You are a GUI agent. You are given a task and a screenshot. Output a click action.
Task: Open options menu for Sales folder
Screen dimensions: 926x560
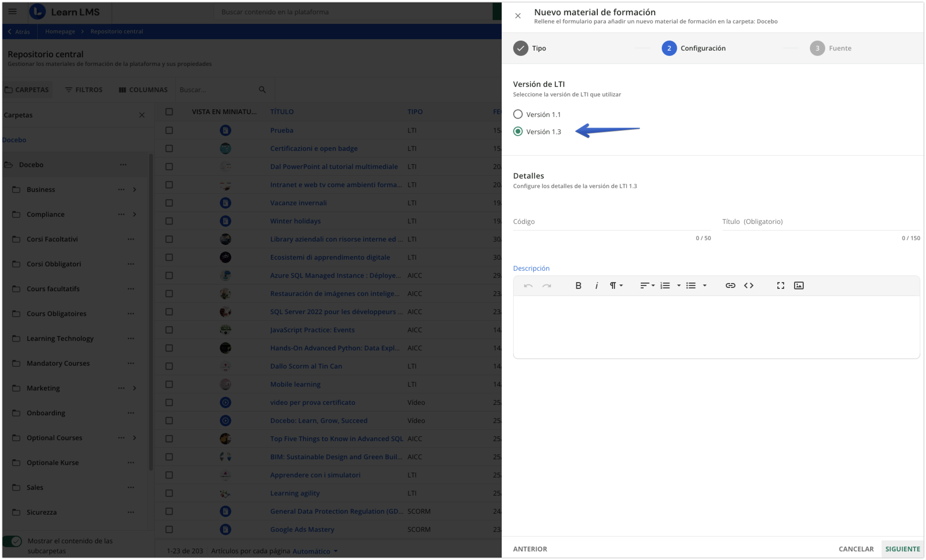tap(130, 487)
